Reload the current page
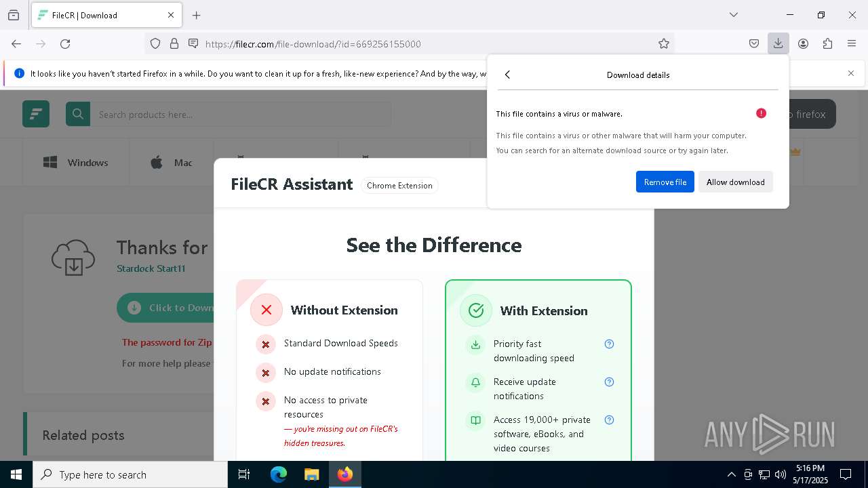Viewport: 868px width, 488px height. pyautogui.click(x=65, y=43)
